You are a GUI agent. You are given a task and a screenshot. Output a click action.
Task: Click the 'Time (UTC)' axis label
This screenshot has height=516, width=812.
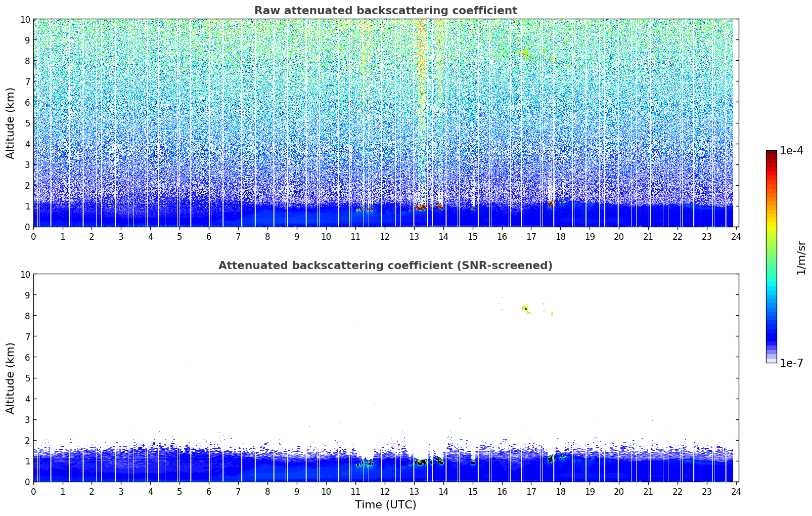tap(385, 504)
